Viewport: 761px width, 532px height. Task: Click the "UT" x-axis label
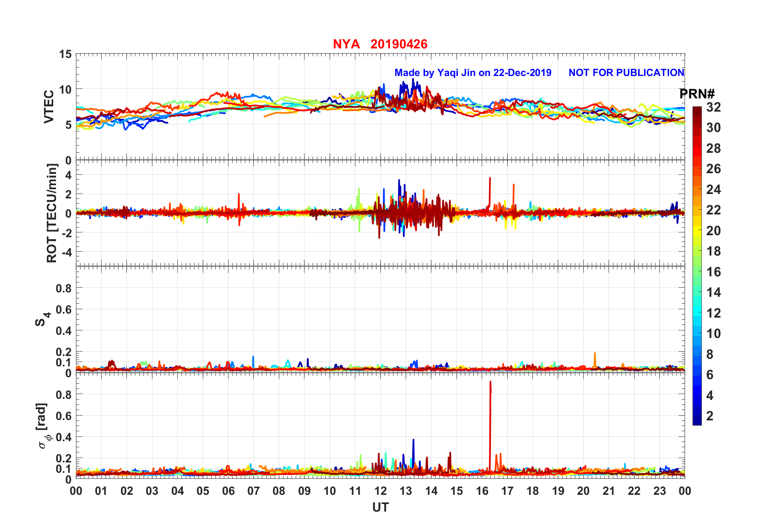pyautogui.click(x=380, y=508)
